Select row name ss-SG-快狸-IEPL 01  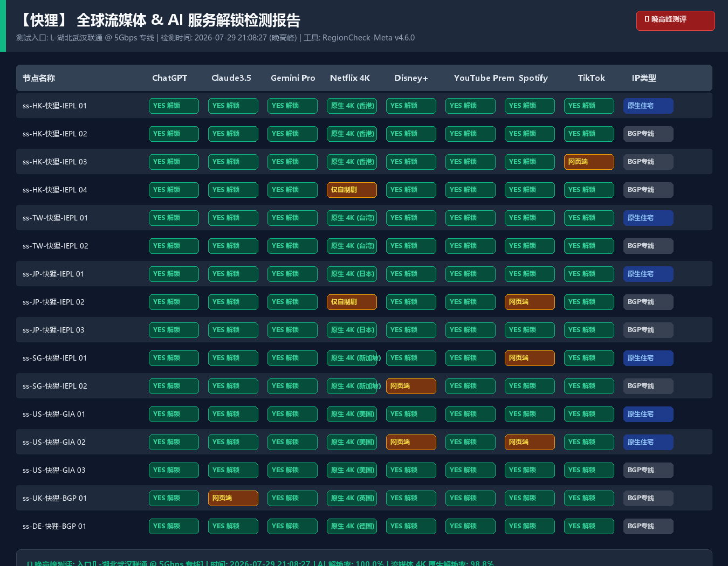(54, 358)
